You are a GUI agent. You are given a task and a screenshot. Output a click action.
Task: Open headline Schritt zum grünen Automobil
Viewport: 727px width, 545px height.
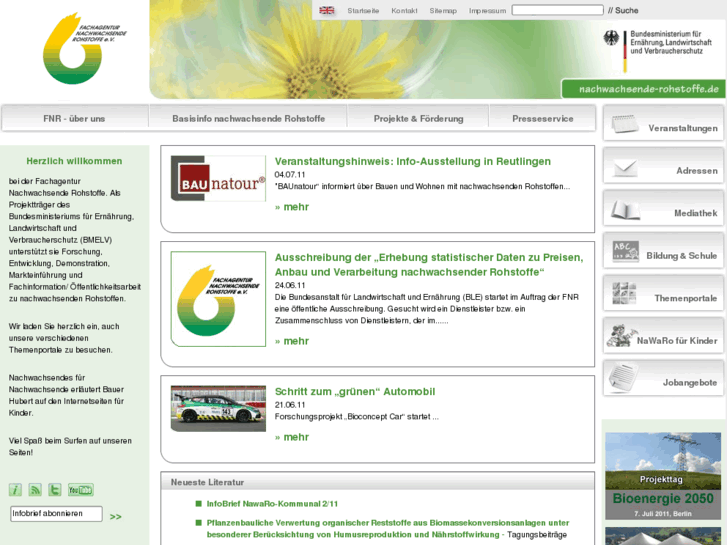(x=355, y=391)
